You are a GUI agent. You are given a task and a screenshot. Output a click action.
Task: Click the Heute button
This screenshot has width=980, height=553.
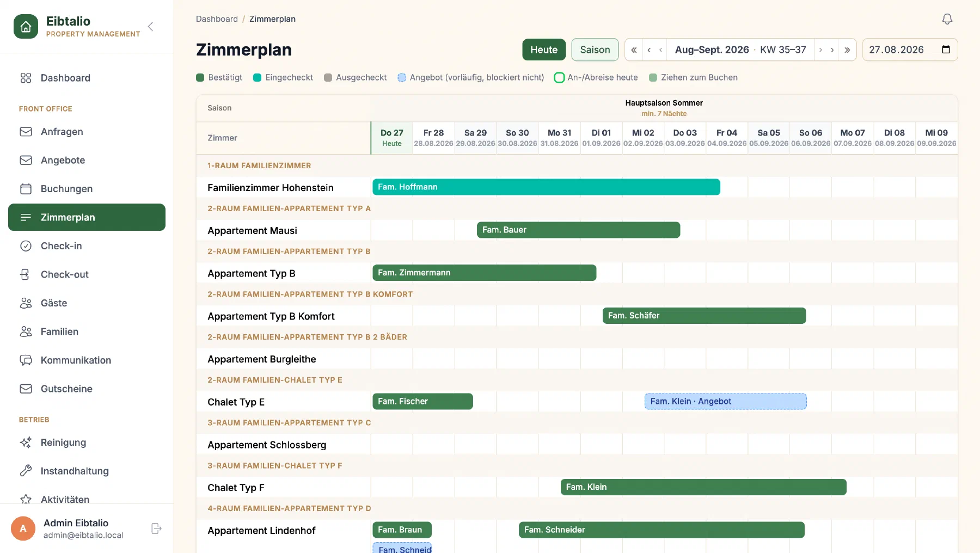pyautogui.click(x=544, y=50)
